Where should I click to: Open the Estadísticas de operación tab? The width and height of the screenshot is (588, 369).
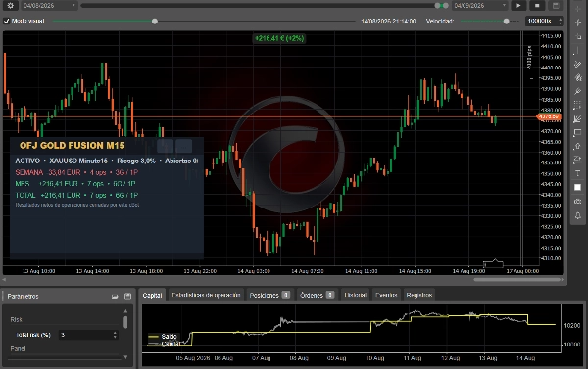pyautogui.click(x=206, y=296)
